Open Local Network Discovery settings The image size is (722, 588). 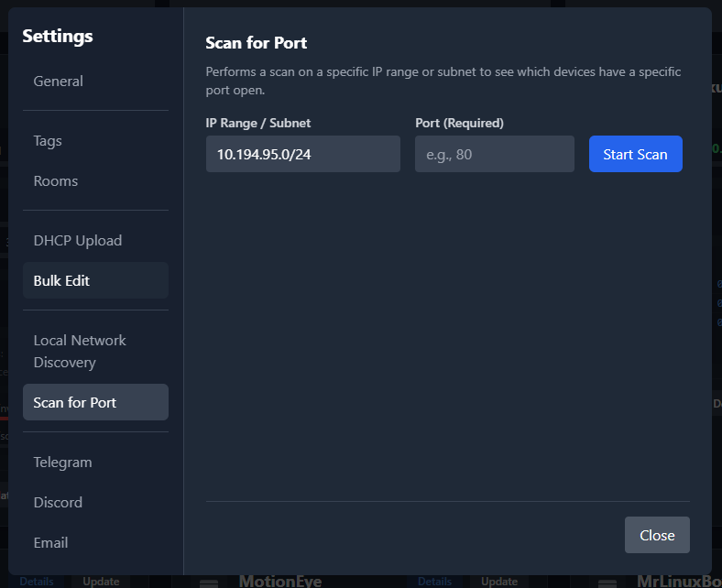pyautogui.click(x=80, y=352)
